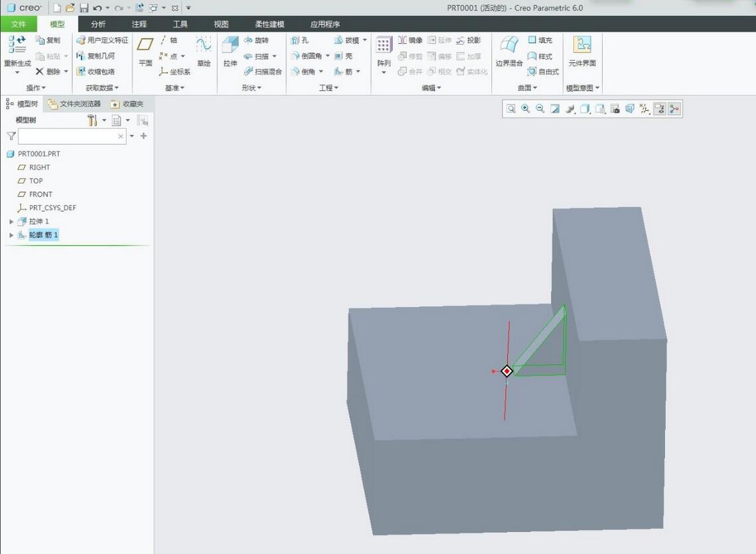Screen dimensions: 756x554
Task: Open the 倒圆角 dropdown arrow
Action: (x=327, y=56)
